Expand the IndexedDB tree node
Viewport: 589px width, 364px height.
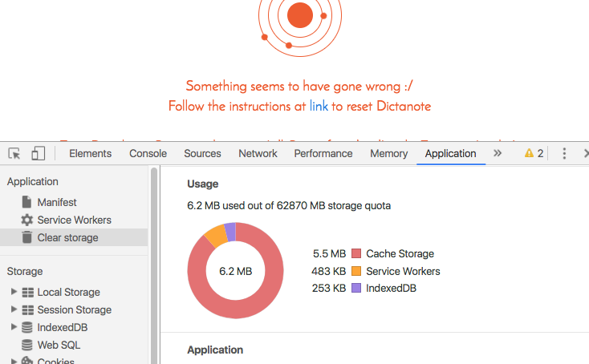click(x=14, y=327)
